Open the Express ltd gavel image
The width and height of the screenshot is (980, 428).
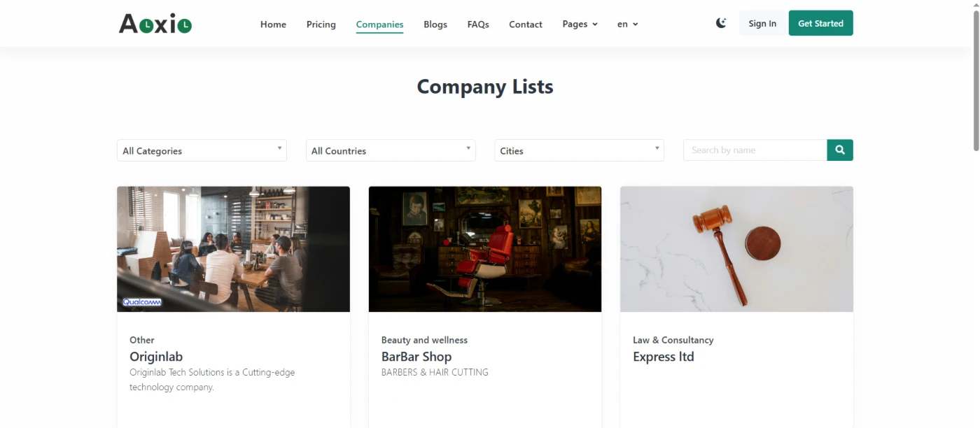coord(736,249)
